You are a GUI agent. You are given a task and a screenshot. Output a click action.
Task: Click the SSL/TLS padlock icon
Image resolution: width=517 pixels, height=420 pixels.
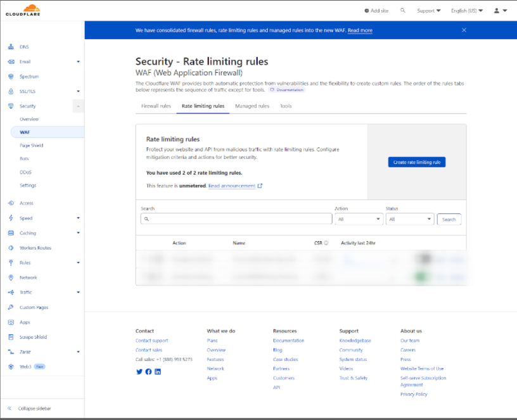(11, 91)
